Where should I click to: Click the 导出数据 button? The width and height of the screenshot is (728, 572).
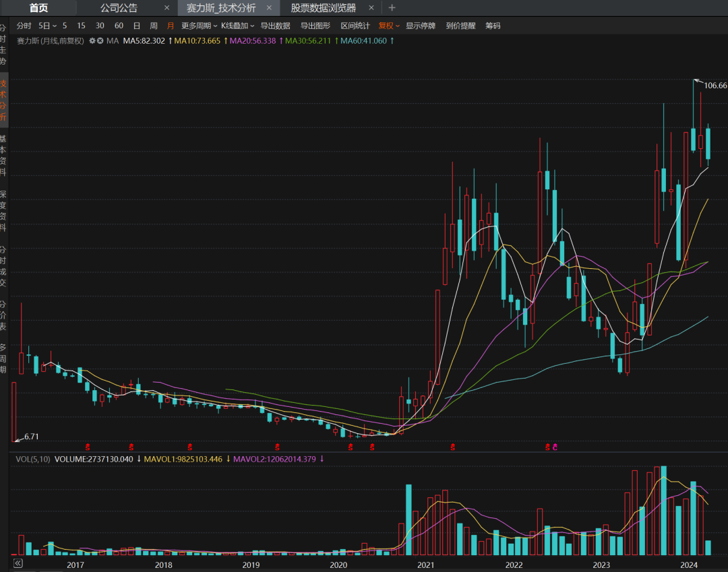point(275,26)
